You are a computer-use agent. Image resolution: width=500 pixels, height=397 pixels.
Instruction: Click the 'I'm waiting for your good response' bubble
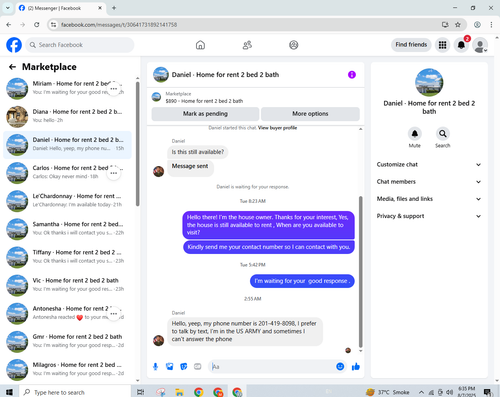[302, 281]
